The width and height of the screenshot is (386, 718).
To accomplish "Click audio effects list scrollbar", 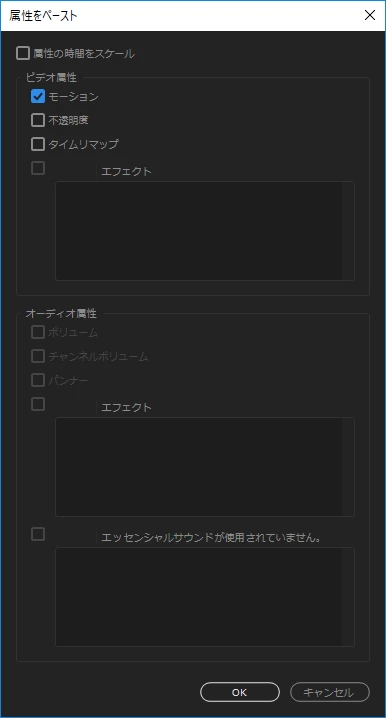I will coord(348,467).
